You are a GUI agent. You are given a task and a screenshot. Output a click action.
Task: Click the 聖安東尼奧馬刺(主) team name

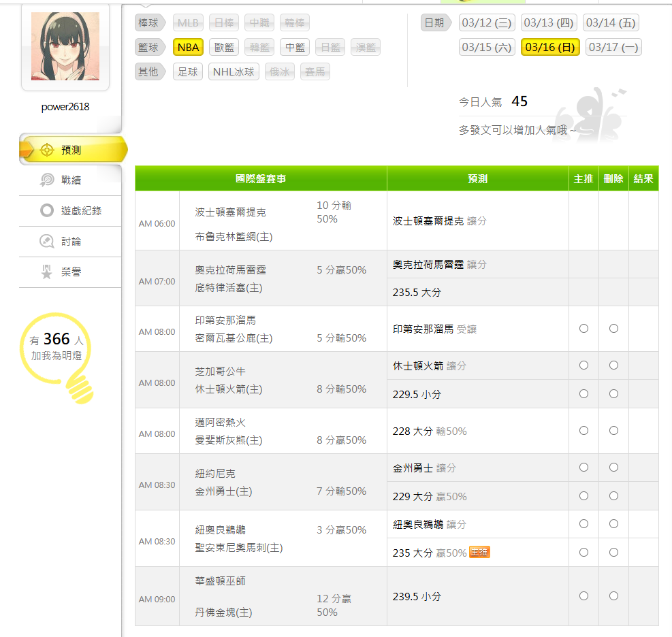coord(239,547)
